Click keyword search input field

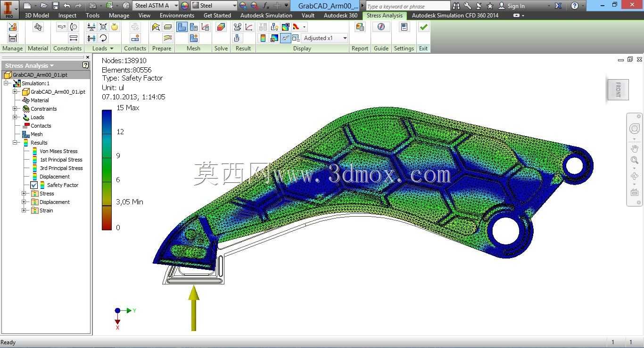click(407, 6)
